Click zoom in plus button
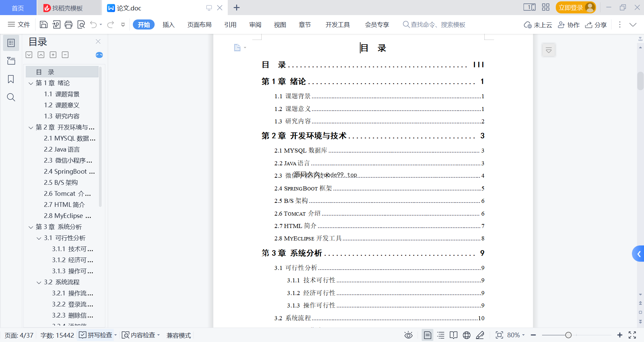 pyautogui.click(x=620, y=335)
